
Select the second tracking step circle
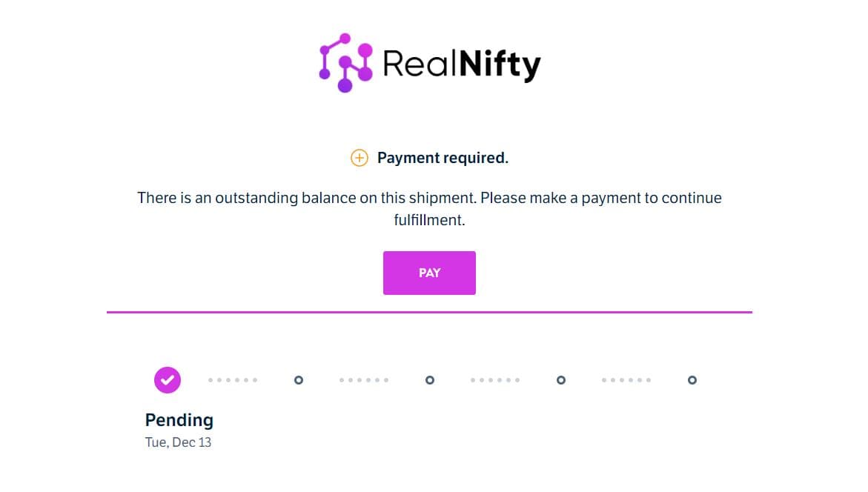[x=299, y=380]
